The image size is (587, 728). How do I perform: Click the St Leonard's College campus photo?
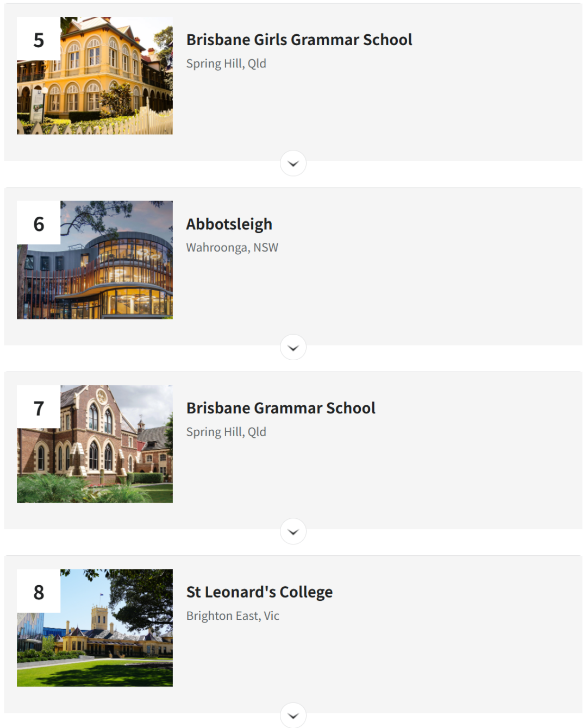95,628
